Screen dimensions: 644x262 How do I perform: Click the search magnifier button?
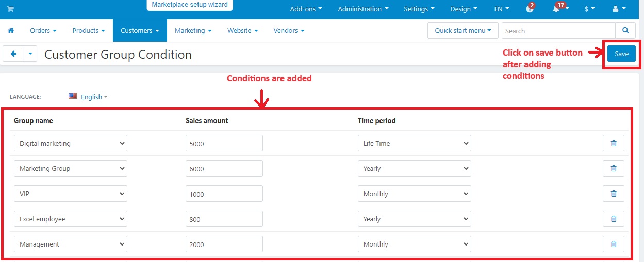[x=625, y=31]
